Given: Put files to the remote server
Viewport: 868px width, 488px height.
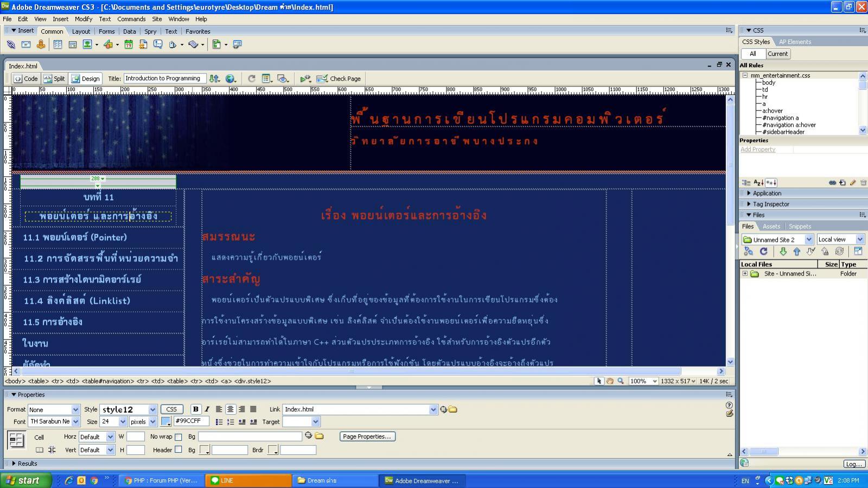Looking at the screenshot, I should tap(796, 251).
